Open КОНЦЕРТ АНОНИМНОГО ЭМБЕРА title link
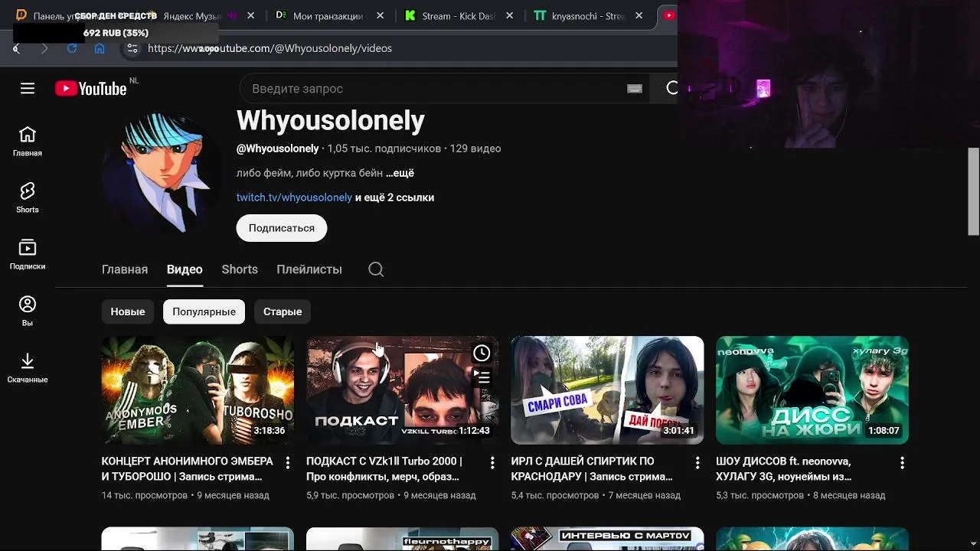This screenshot has height=551, width=980. (x=188, y=469)
